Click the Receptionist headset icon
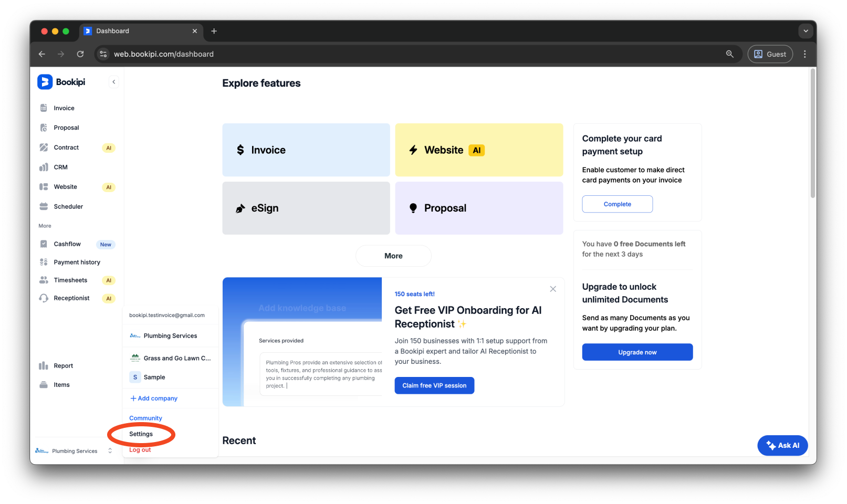847x504 pixels. pos(44,298)
